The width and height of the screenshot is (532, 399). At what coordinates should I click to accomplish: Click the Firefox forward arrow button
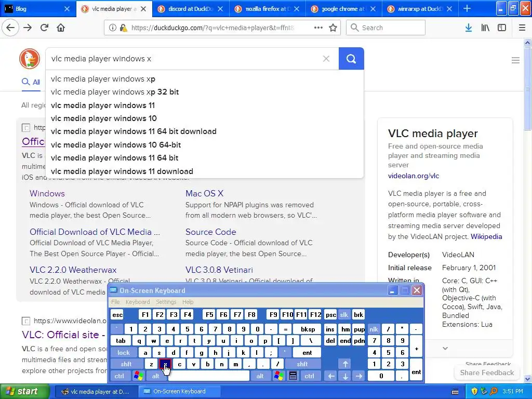[28, 28]
